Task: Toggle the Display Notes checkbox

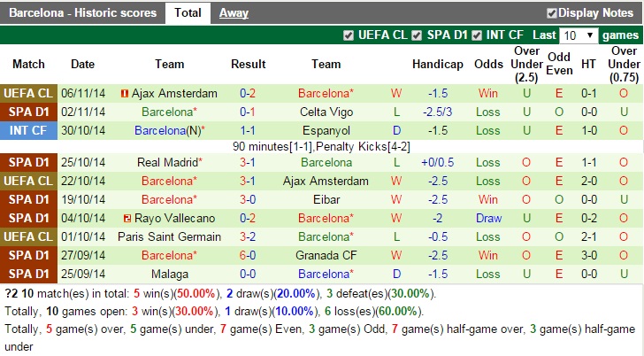Action: tap(552, 13)
